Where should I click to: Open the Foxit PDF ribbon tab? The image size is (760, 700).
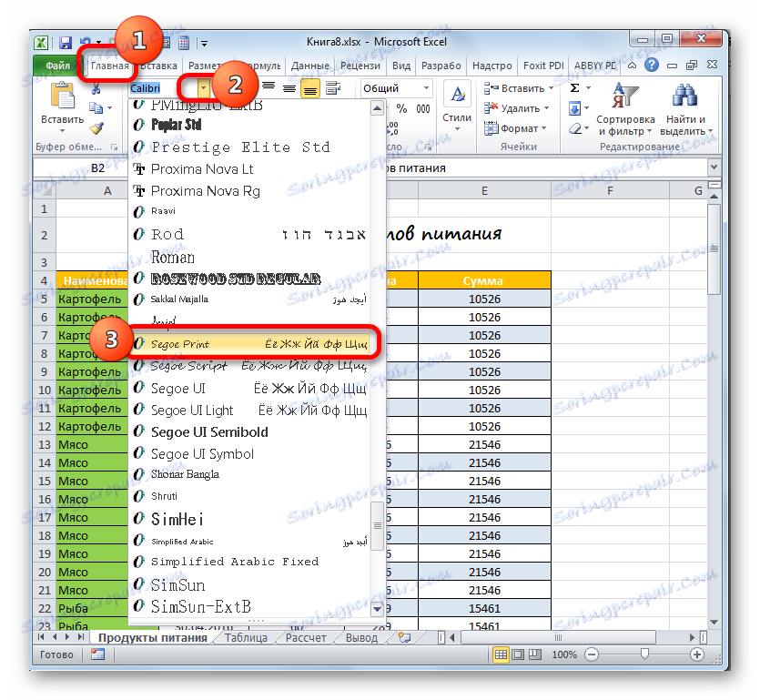(543, 66)
